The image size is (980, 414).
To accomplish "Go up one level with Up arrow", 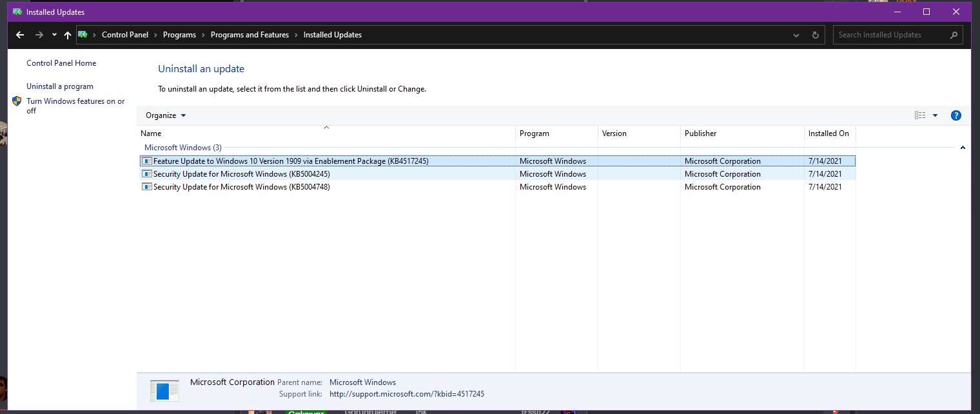I will click(x=68, y=35).
